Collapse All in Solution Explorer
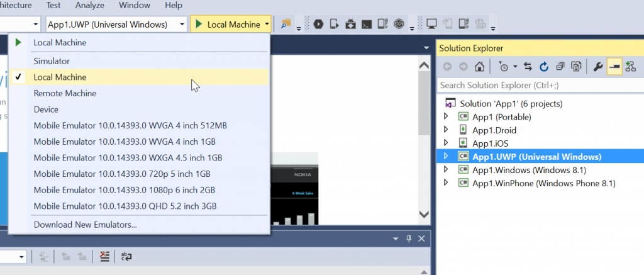 (x=560, y=67)
